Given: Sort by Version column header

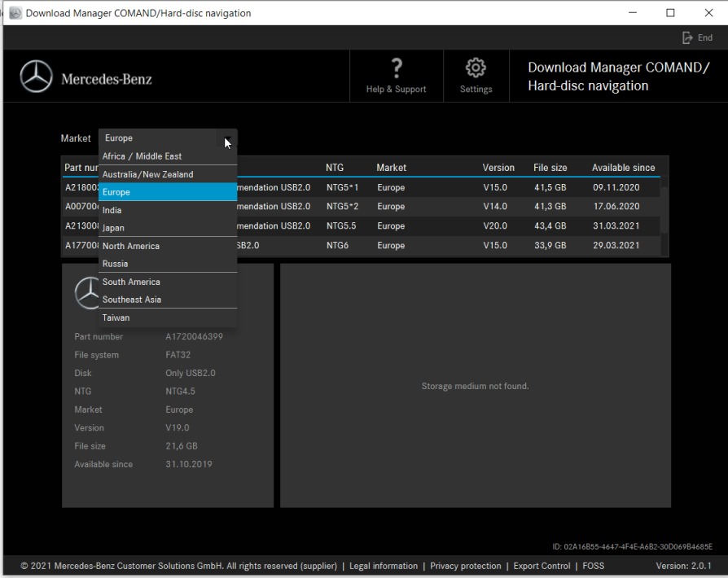Looking at the screenshot, I should (498, 168).
